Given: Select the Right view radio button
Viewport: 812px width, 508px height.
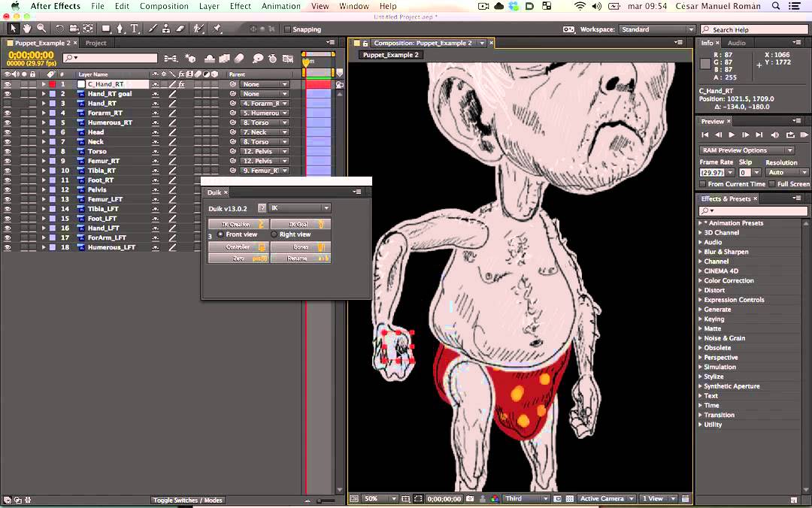Looking at the screenshot, I should point(274,234).
